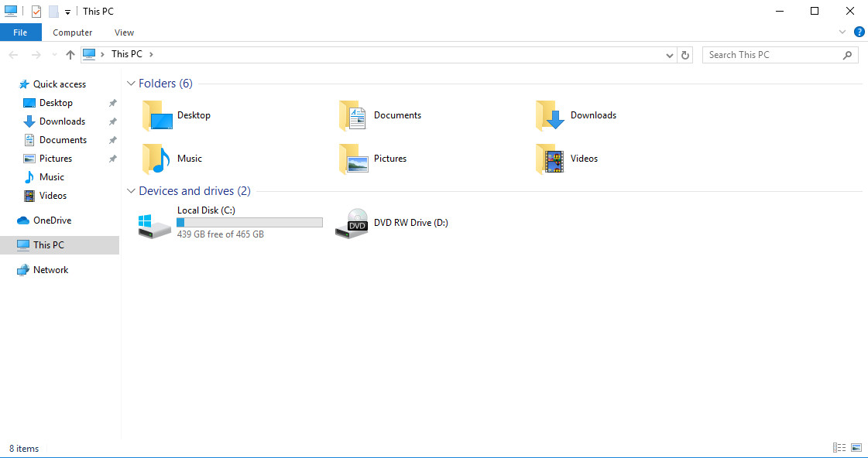Open the File menu
Viewport: 868px width, 458px height.
pos(20,32)
